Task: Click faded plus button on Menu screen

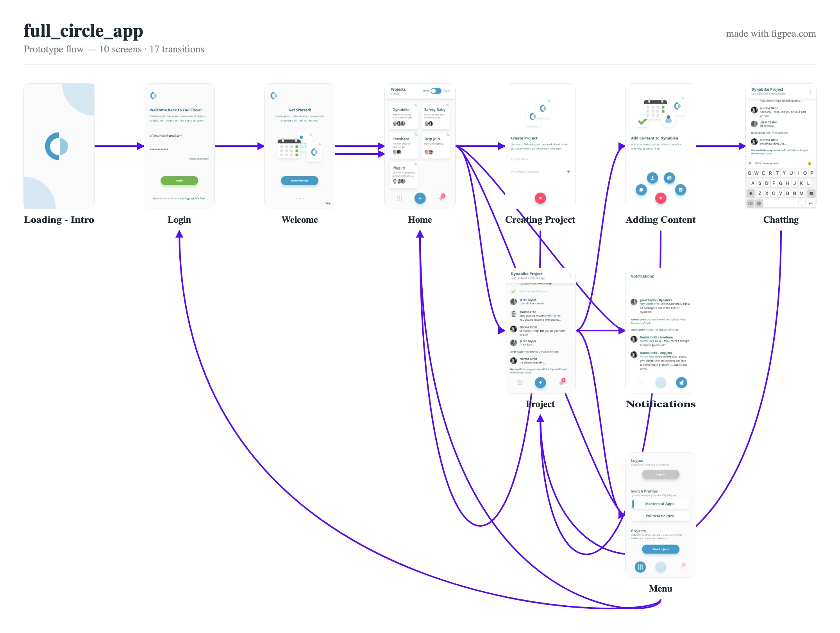Action: click(661, 567)
